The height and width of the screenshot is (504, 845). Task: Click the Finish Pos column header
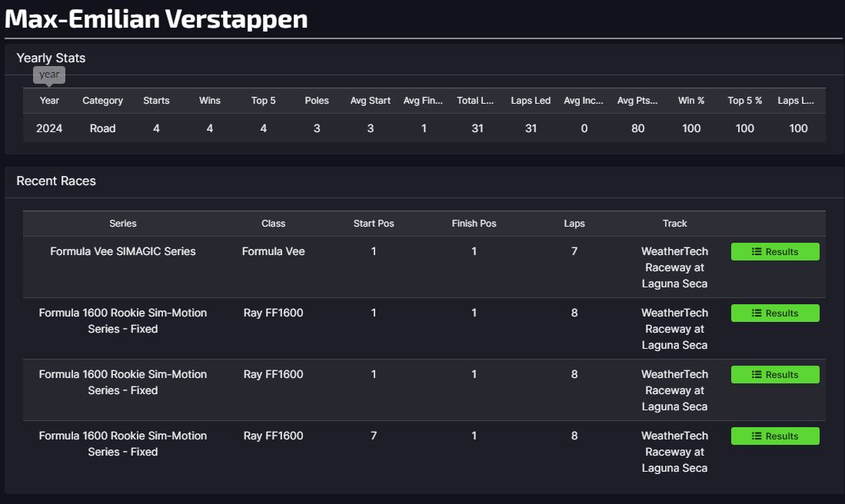(474, 224)
